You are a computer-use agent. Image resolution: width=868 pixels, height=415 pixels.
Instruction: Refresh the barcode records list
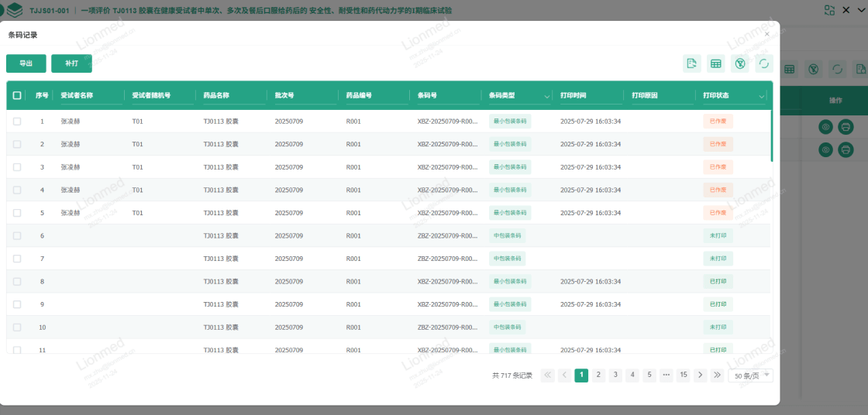pyautogui.click(x=764, y=63)
